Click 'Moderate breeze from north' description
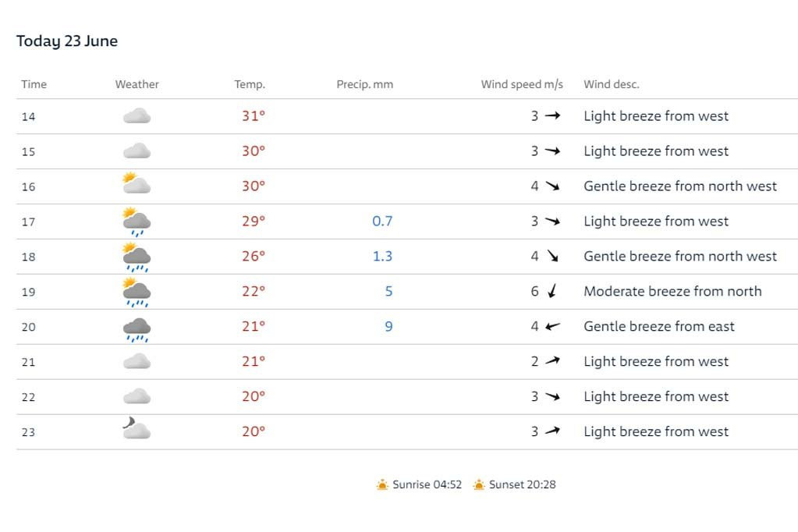 (672, 291)
